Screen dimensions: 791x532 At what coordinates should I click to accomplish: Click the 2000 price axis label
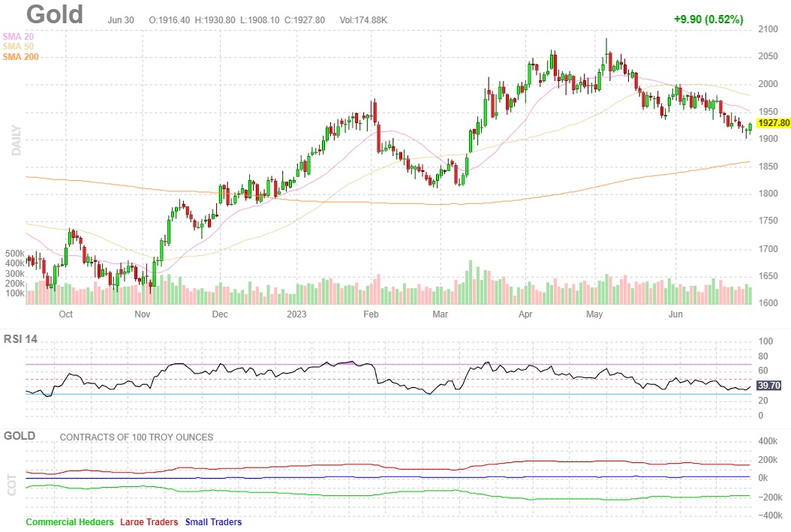click(768, 84)
